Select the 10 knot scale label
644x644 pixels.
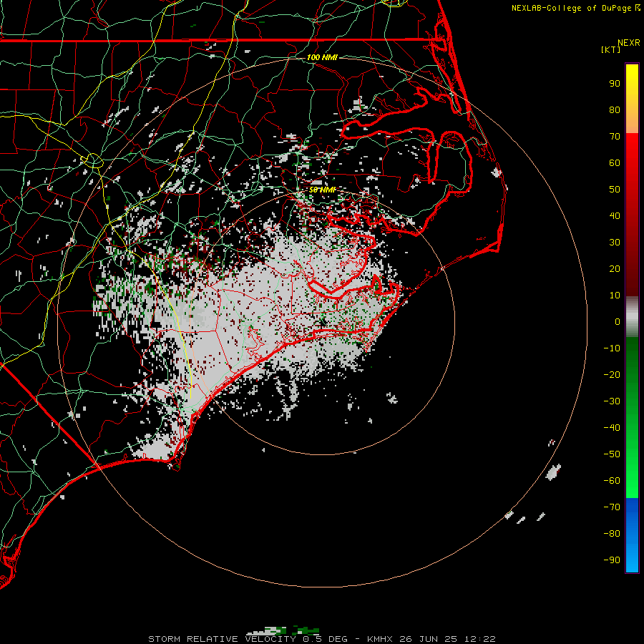pyautogui.click(x=615, y=296)
